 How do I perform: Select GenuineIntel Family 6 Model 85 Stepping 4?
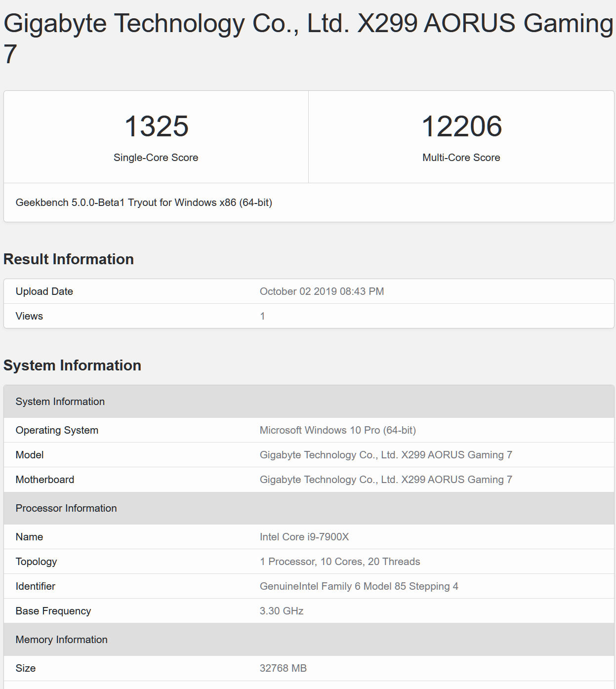pos(359,586)
